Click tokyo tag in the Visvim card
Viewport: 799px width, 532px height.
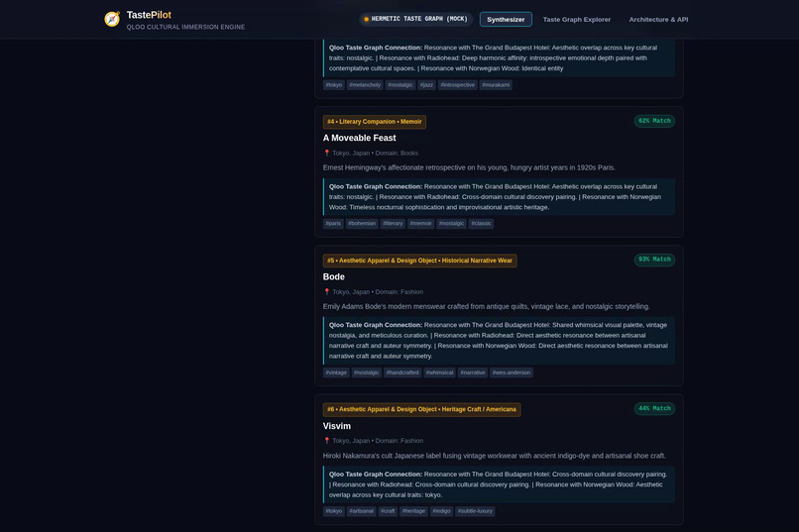[x=334, y=511]
